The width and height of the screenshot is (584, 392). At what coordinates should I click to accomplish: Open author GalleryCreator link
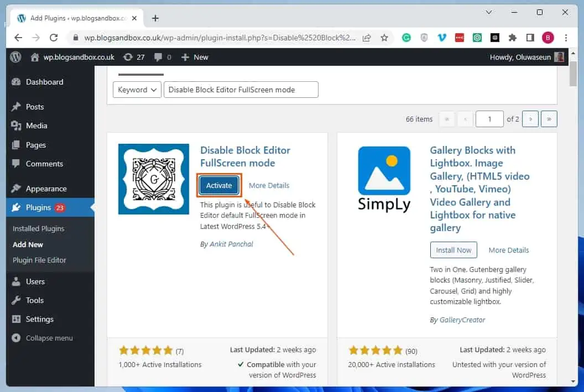(462, 320)
